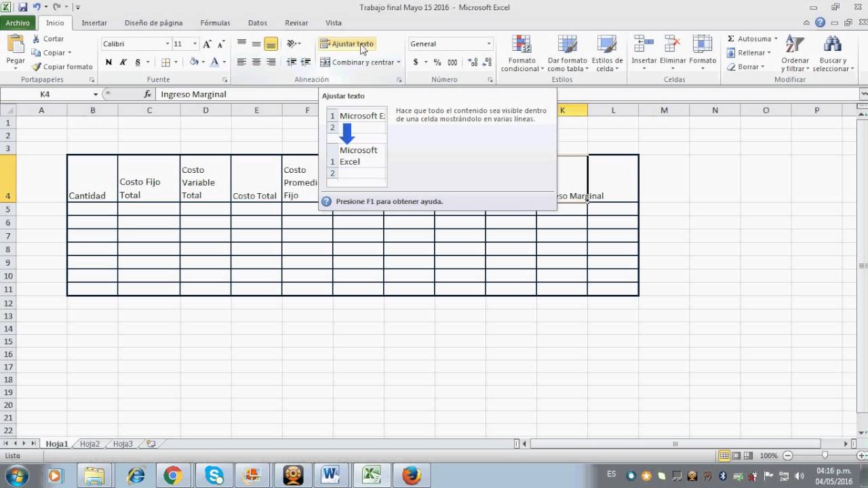This screenshot has height=488, width=868.
Task: Toggle Ajustar texto wrap button
Action: tap(347, 44)
